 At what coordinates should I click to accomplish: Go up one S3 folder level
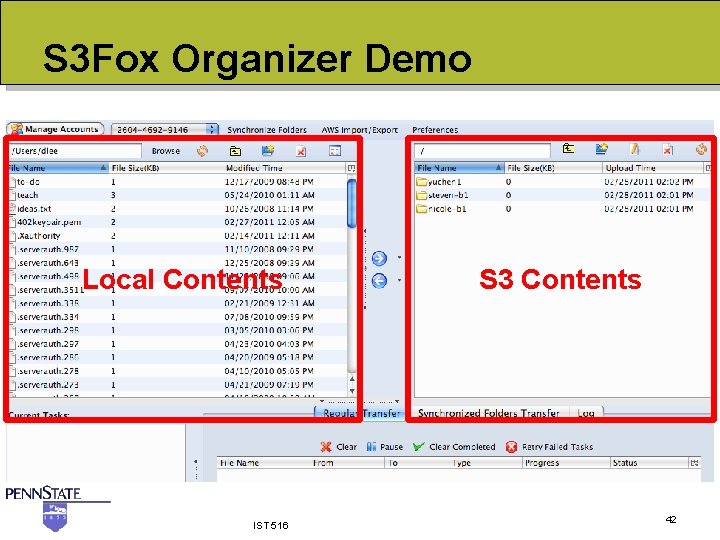[568, 148]
